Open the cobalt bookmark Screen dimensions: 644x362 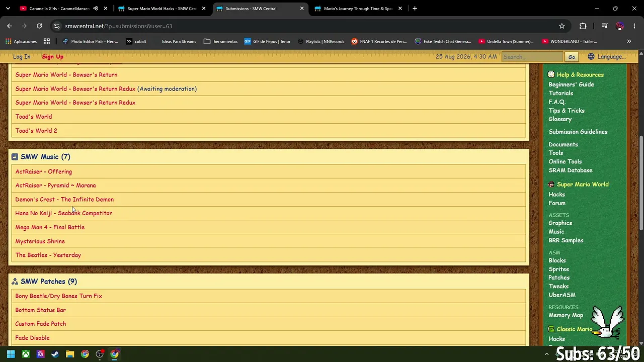point(136,41)
